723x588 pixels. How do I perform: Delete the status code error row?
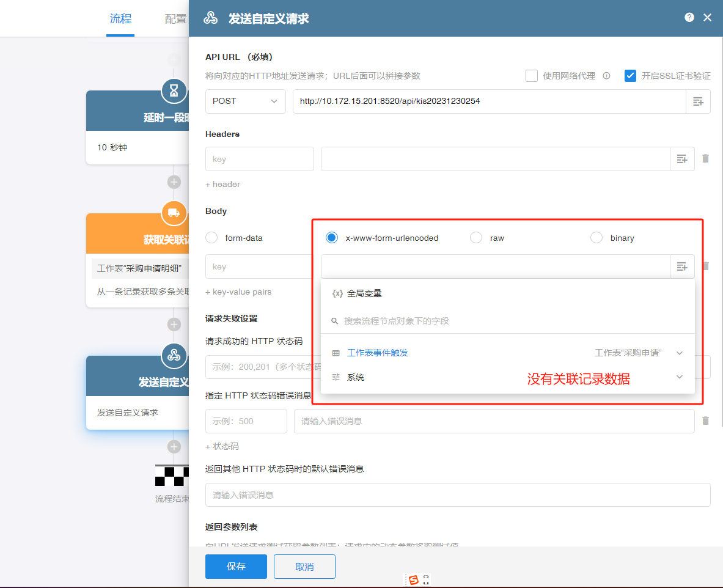pyautogui.click(x=705, y=421)
